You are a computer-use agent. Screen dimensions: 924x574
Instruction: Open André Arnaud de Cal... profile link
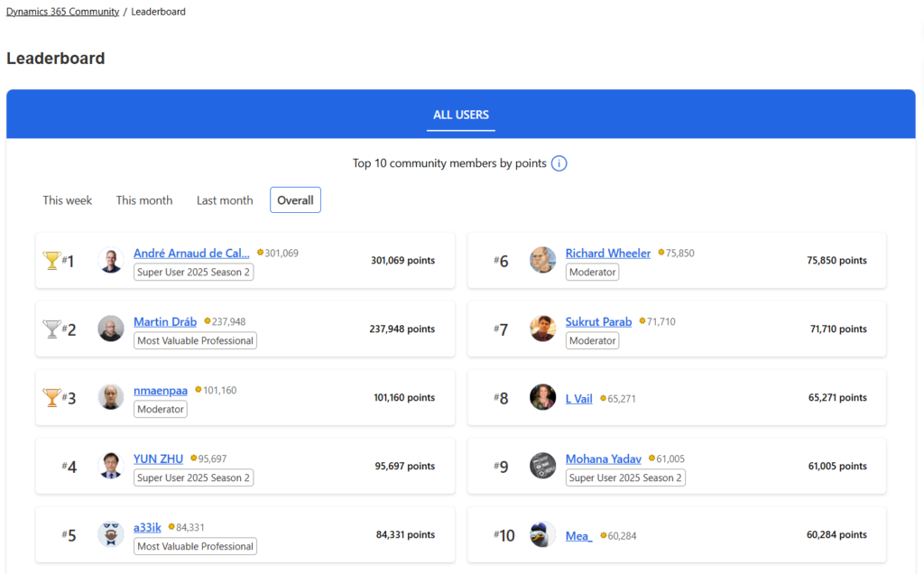pos(191,254)
